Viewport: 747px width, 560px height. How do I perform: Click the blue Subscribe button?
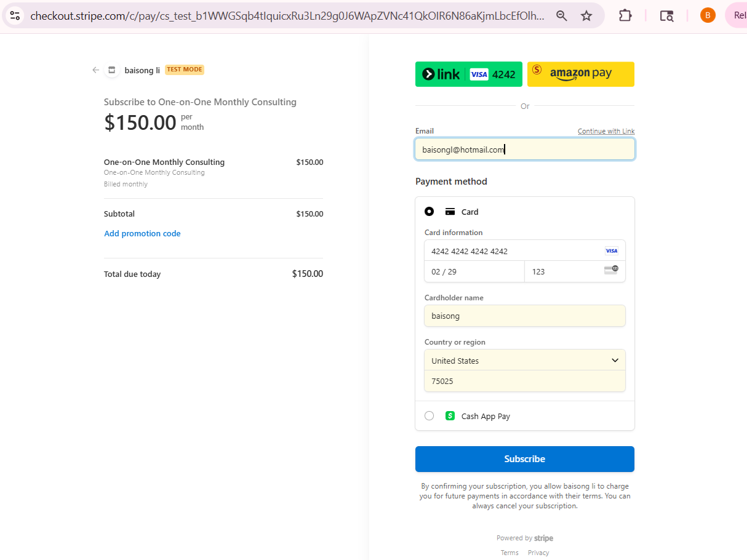[x=524, y=459]
